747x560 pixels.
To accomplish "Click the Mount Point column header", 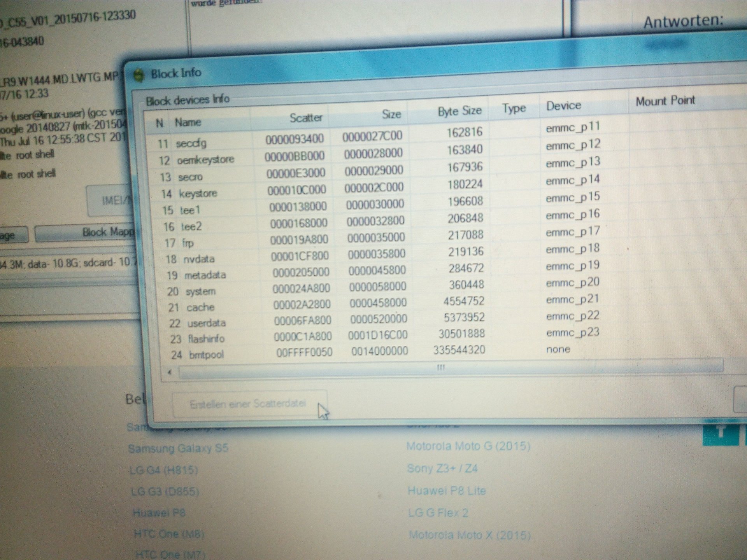I will click(x=665, y=101).
